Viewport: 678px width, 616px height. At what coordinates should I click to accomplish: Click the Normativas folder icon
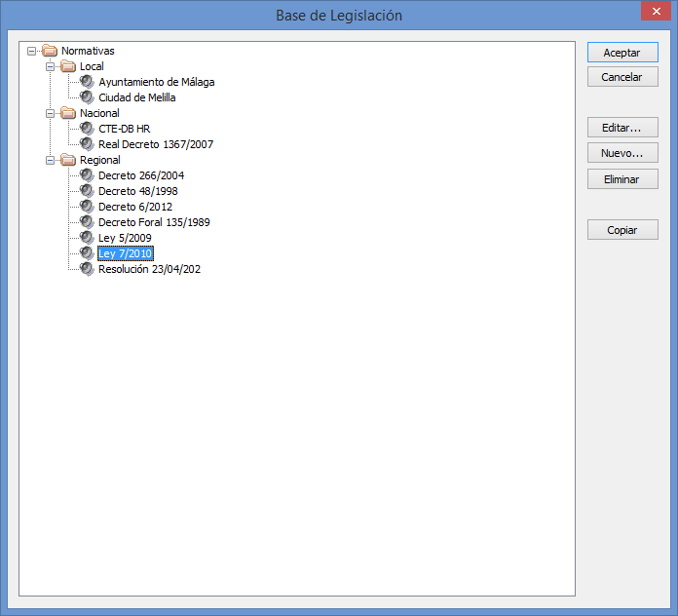[x=50, y=51]
